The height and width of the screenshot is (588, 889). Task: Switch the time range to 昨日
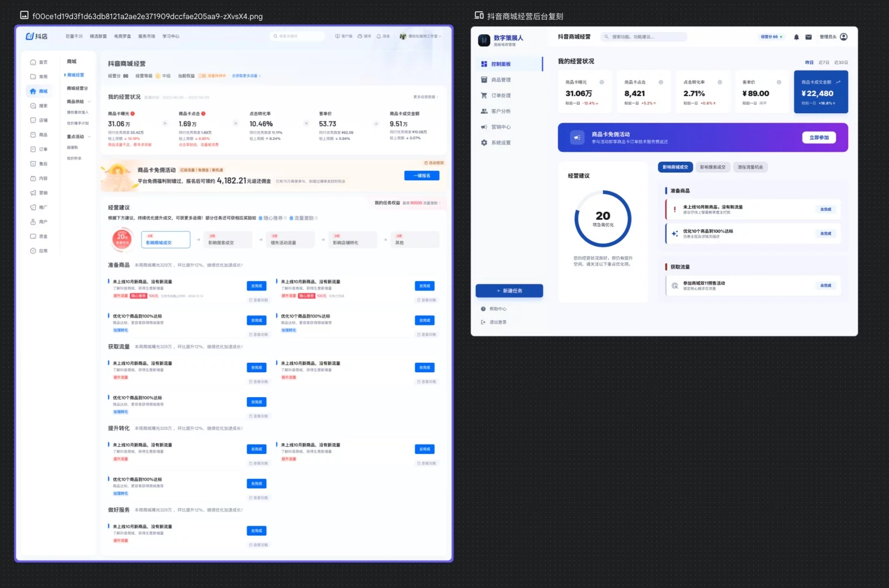(x=809, y=62)
